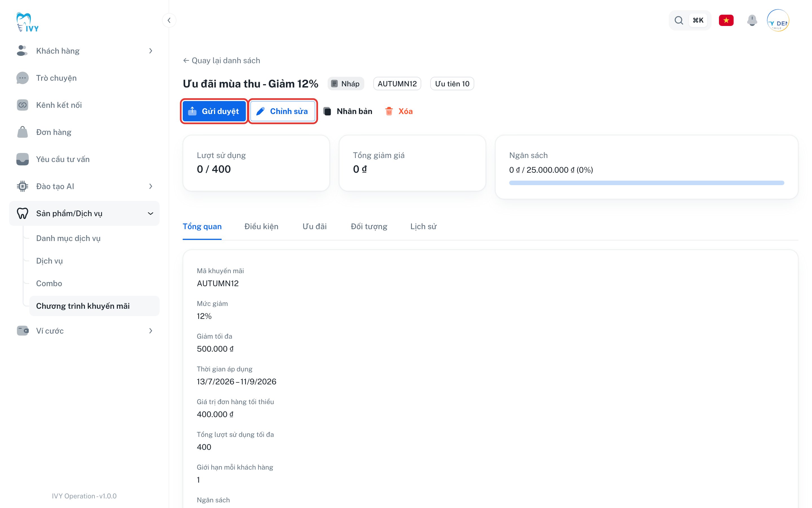Screen dimensions: 812x508
Task: Open Đơn hàng in the sidebar
Action: (x=84, y=132)
